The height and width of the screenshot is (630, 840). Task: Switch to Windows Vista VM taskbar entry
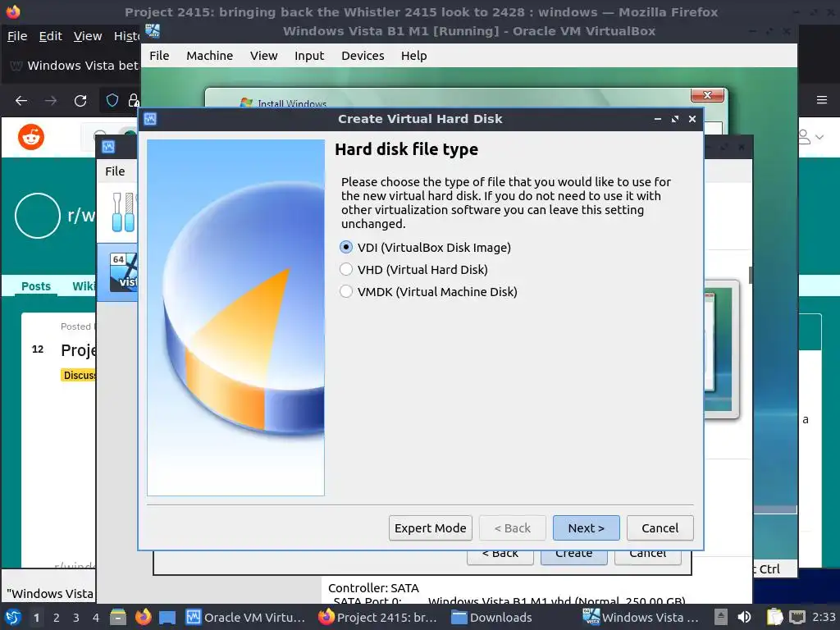[x=641, y=617]
